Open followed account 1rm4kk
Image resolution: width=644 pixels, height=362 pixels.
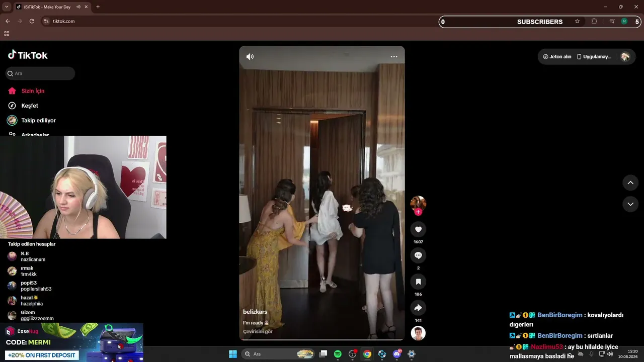[29, 271]
